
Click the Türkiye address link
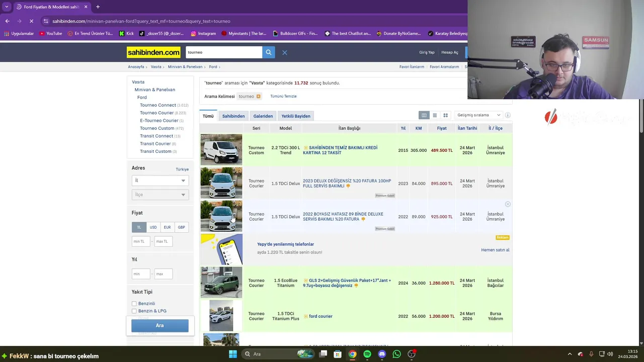[182, 169]
